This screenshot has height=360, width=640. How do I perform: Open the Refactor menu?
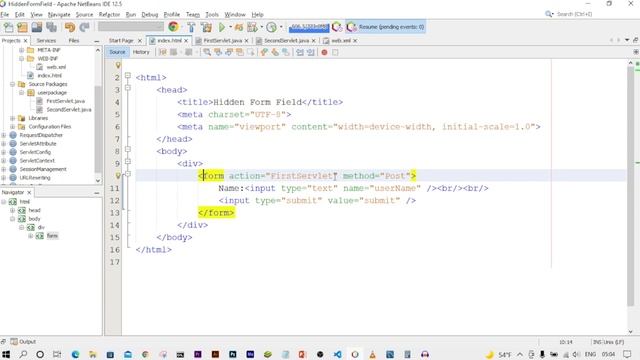pyautogui.click(x=109, y=14)
